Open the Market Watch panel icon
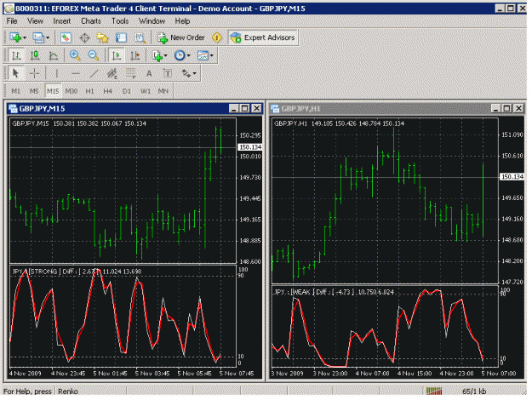Screen dimensions: 532x400 pyautogui.click(x=66, y=37)
